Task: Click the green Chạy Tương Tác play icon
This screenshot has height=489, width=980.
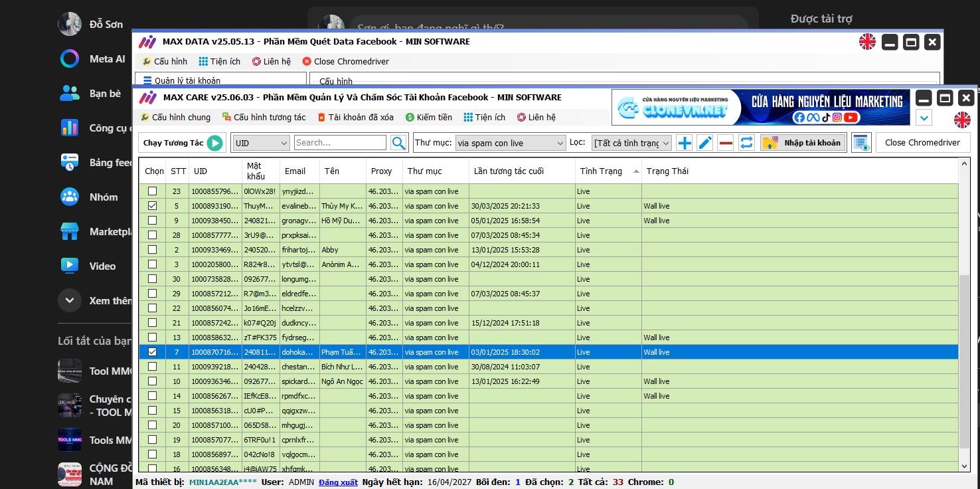Action: (214, 143)
